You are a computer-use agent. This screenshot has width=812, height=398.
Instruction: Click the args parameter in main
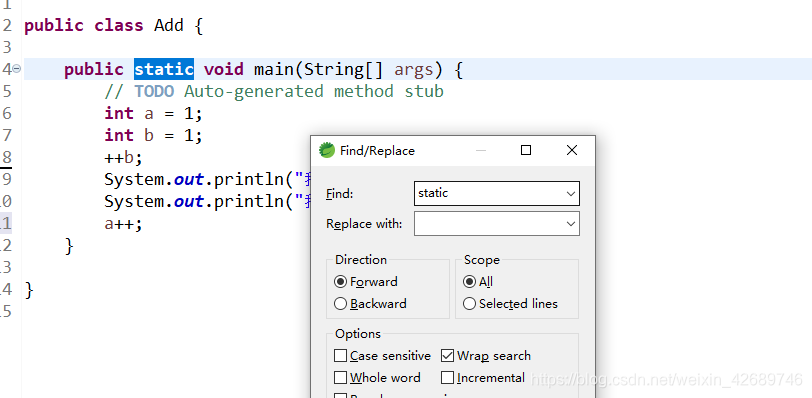click(x=414, y=69)
